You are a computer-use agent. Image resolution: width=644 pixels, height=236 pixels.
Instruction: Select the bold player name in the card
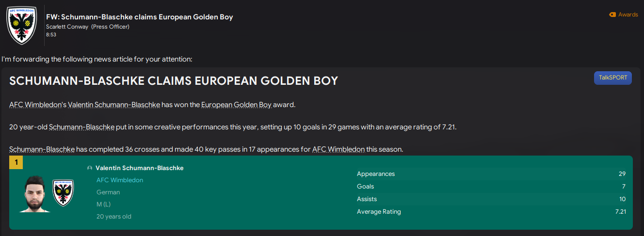tap(140, 168)
